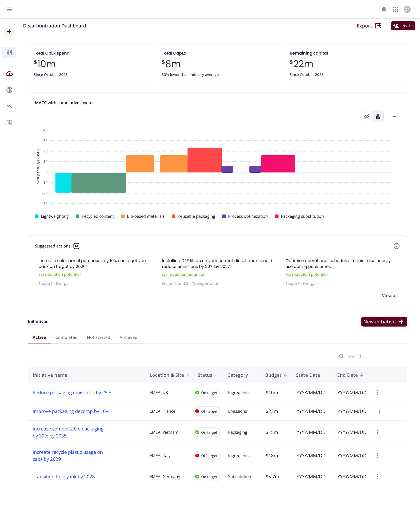Viewport: 420px width, 518px height.
Task: Open the Improve packaging decomp initiative
Action: (x=71, y=411)
